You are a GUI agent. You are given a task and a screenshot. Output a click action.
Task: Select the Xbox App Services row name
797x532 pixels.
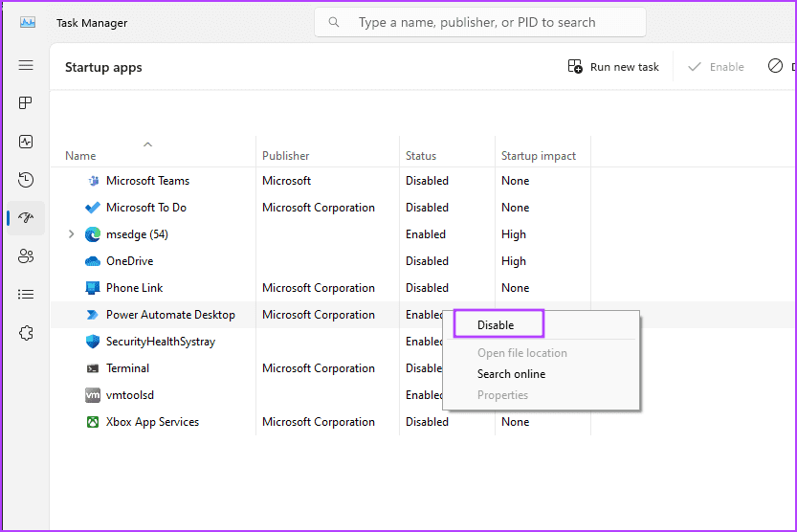(x=152, y=422)
